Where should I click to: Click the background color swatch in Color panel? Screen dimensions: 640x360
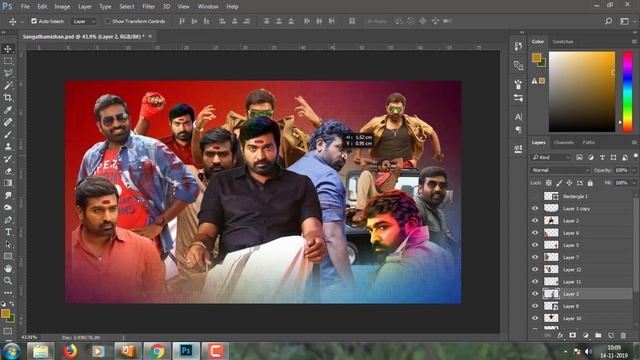[542, 63]
